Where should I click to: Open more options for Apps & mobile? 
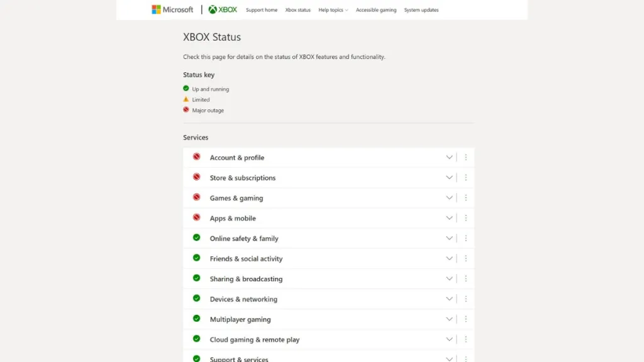pos(466,218)
